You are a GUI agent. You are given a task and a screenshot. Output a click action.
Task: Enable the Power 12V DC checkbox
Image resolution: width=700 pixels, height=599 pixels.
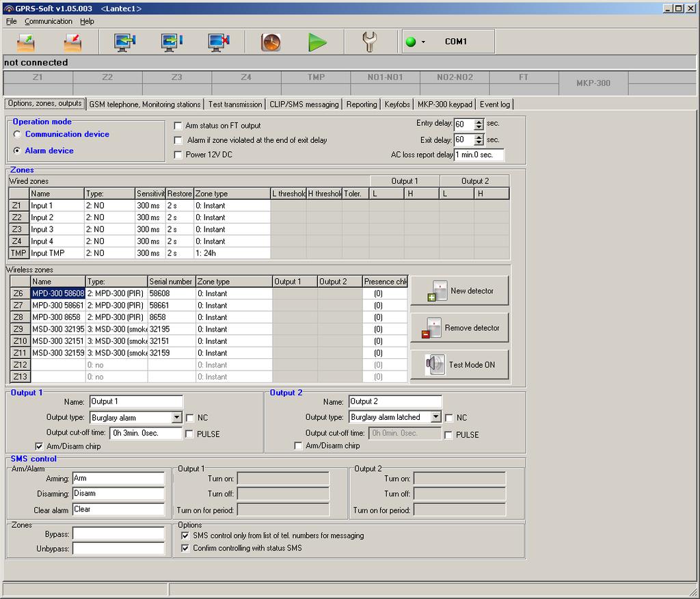(178, 155)
